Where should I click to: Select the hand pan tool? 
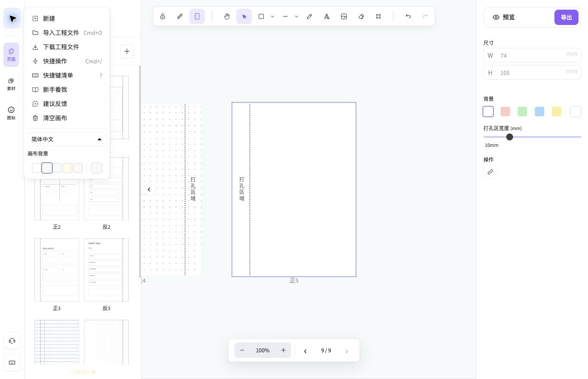(227, 16)
